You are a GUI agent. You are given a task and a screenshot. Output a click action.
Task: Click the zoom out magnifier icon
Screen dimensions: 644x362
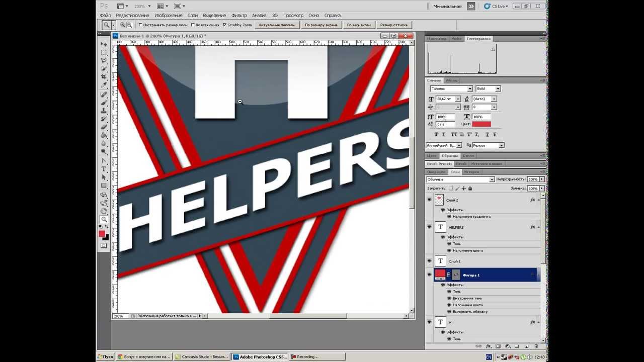[x=130, y=25]
